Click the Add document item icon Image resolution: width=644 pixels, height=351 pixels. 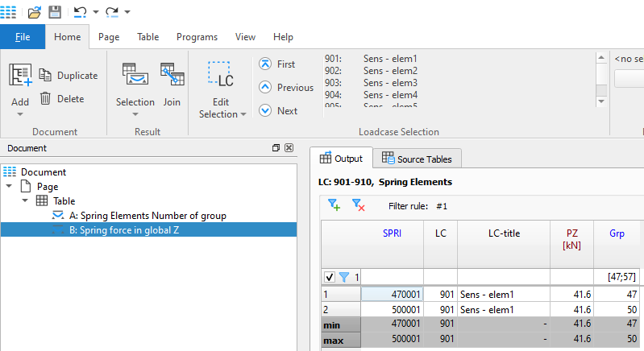click(x=20, y=75)
